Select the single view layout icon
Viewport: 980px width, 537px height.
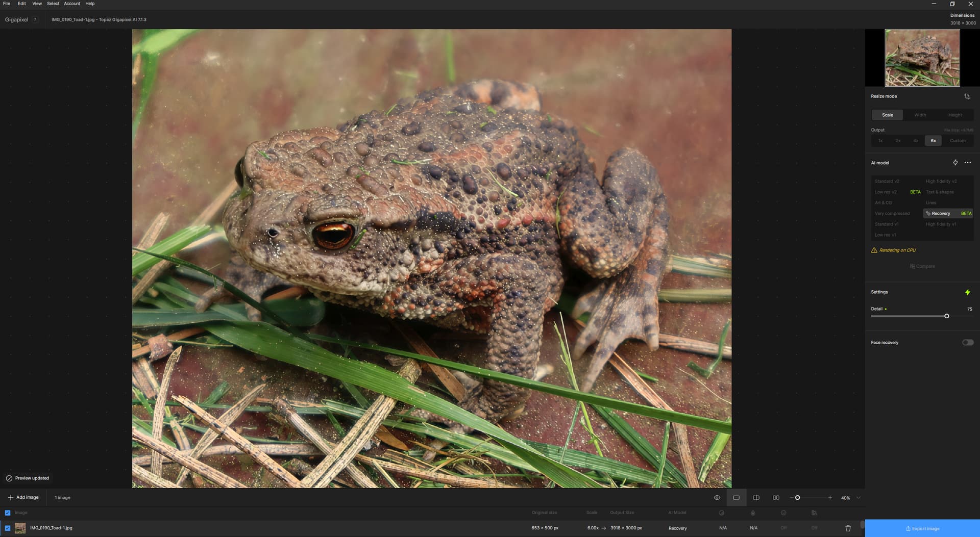point(736,498)
